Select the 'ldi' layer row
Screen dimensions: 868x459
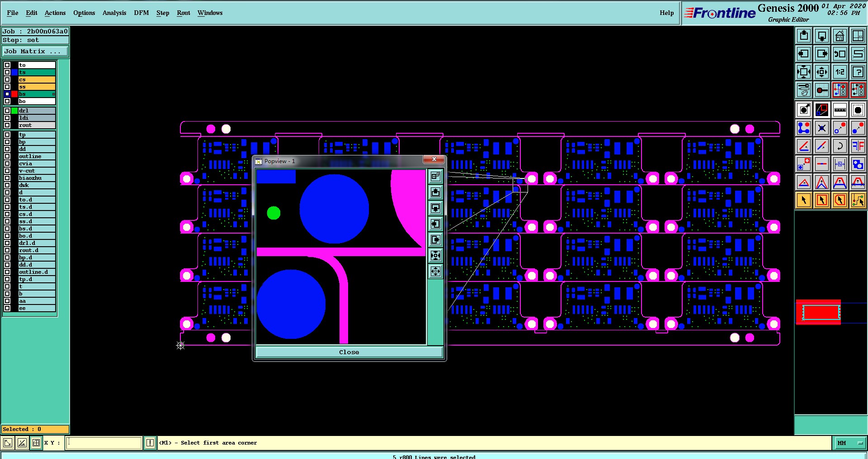(37, 118)
